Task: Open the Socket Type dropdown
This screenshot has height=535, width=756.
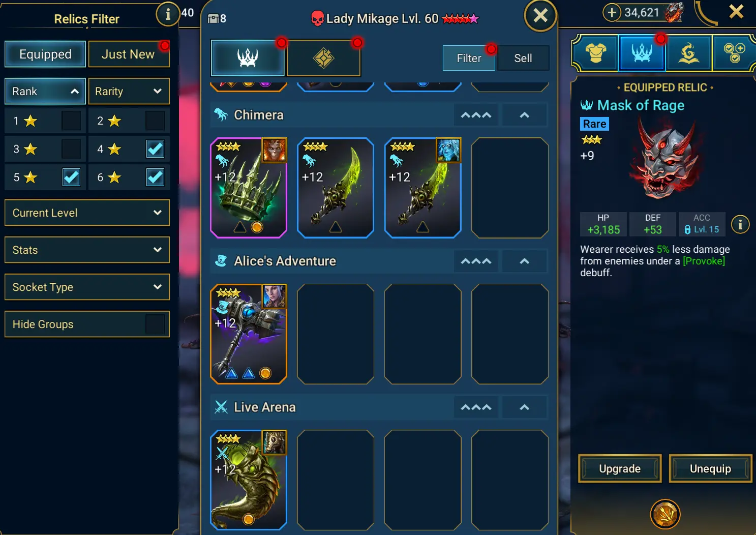Action: click(x=87, y=287)
